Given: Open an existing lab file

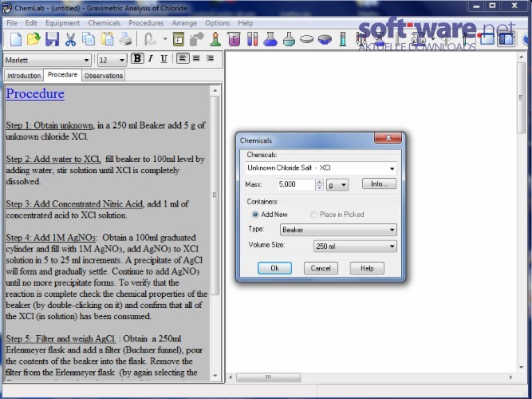Looking at the screenshot, I should click(33, 39).
